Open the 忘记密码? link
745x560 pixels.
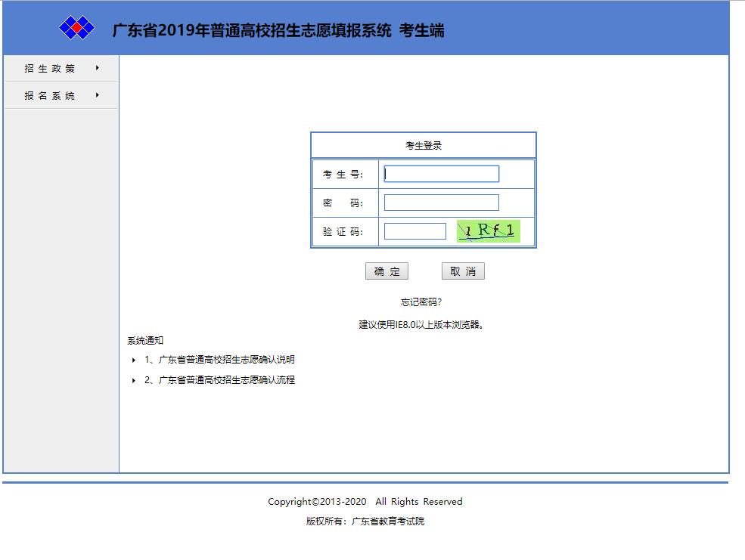[421, 302]
